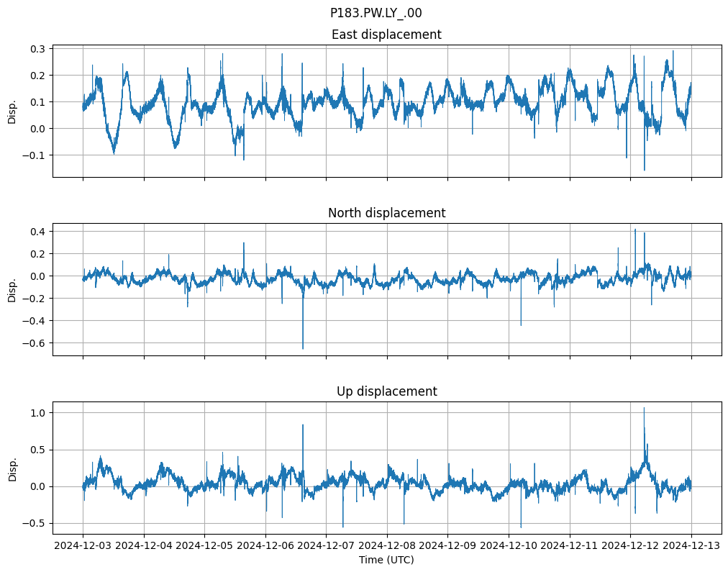
Task: Click the Time (UTC) axis label
Action: [x=386, y=560]
